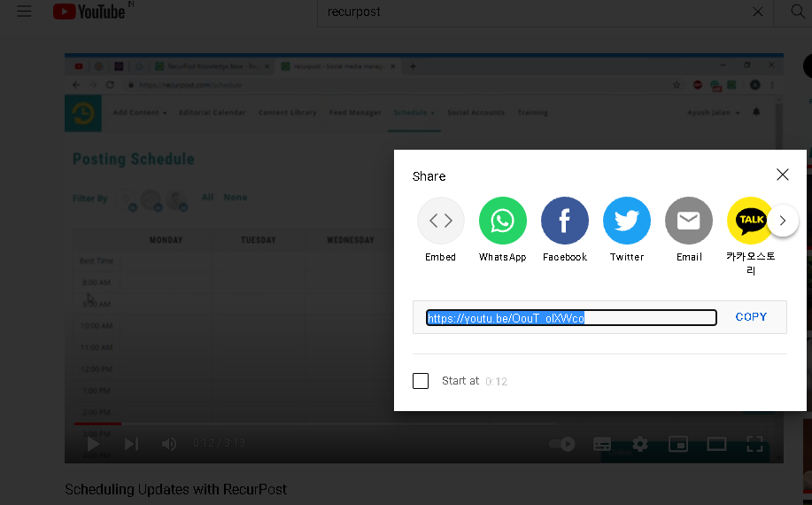The width and height of the screenshot is (812, 505).
Task: Open Schedule dropdown tab in video
Action: [x=414, y=113]
